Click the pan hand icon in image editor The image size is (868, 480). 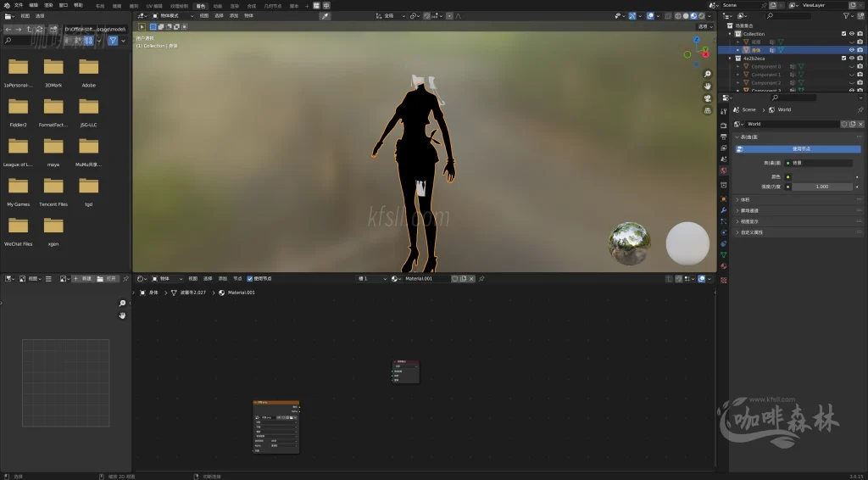click(x=122, y=315)
